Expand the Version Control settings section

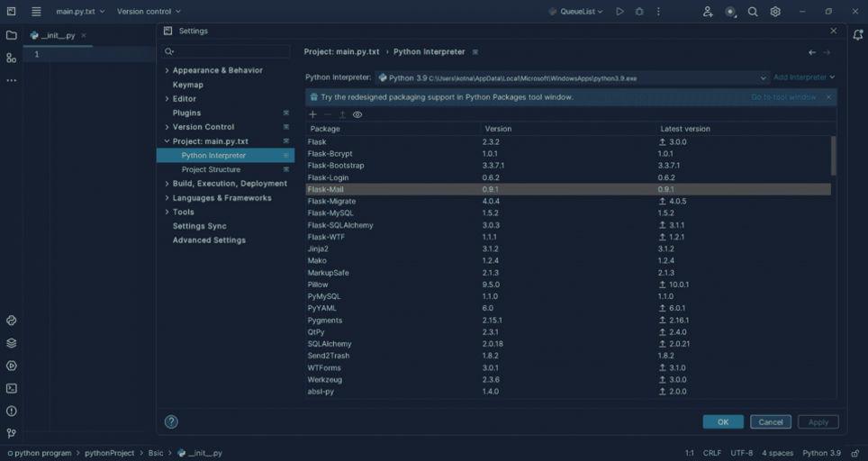tap(167, 127)
